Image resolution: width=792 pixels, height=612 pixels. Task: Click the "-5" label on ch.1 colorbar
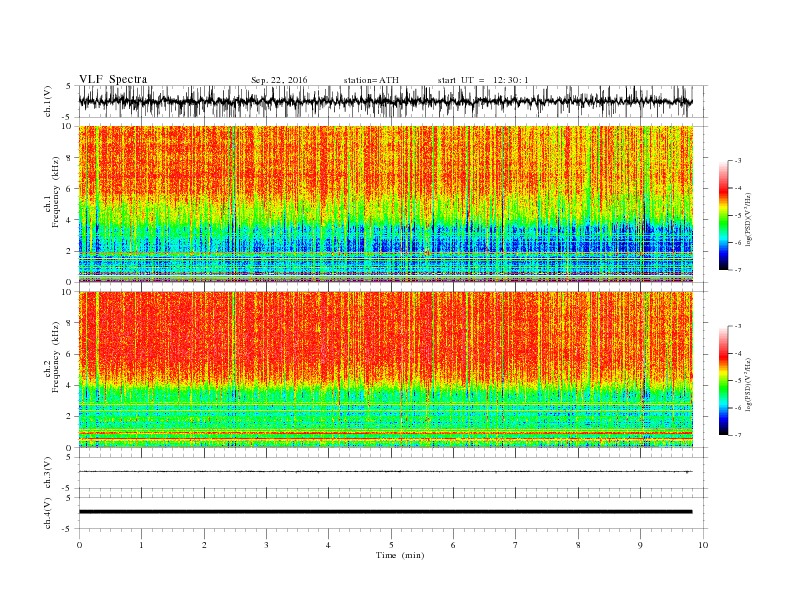(737, 216)
